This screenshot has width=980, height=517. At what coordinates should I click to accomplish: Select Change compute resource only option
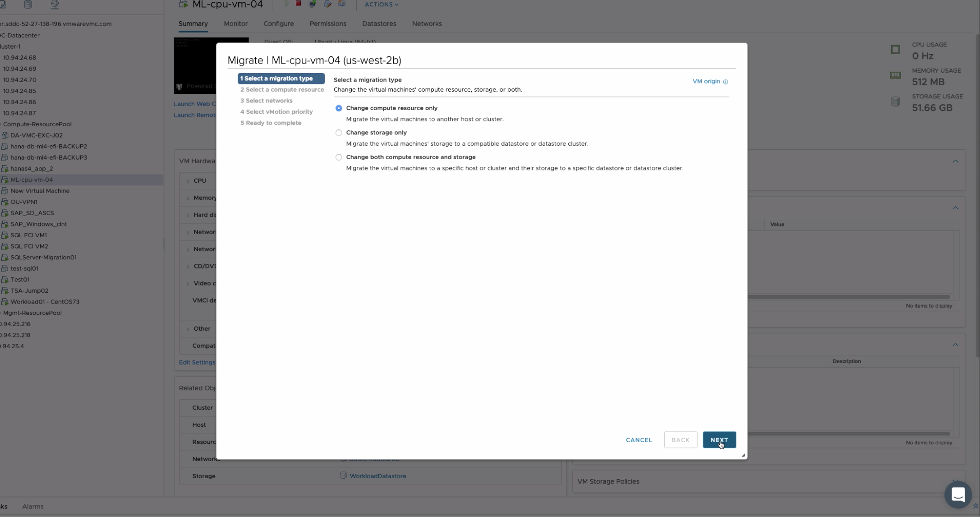click(339, 108)
